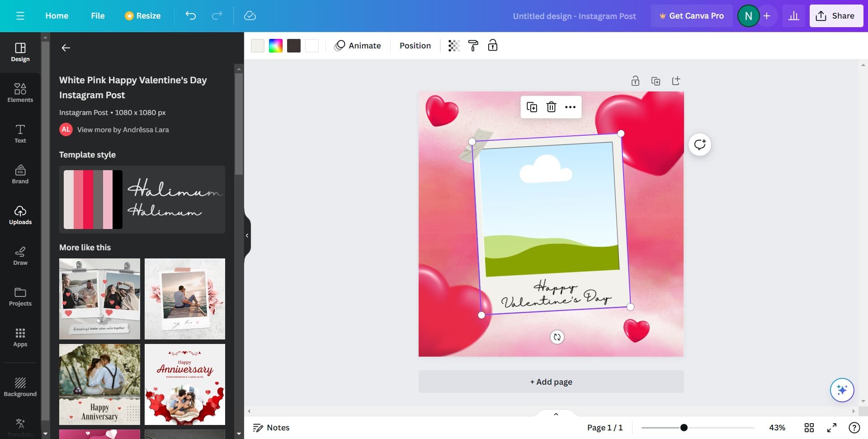The width and height of the screenshot is (868, 439).
Task: Collapse the left panel with the chevron
Action: pyautogui.click(x=247, y=235)
